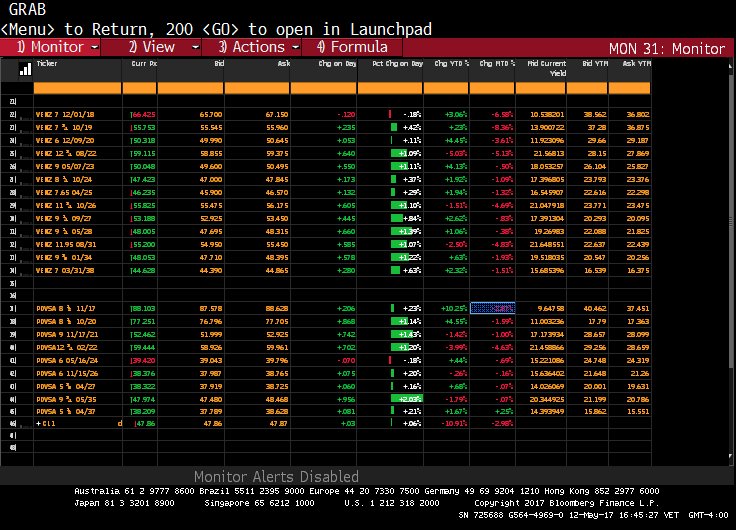The image size is (736, 530).
Task: Select the VENZ 6 12/09/20 ticker
Action: [65, 140]
